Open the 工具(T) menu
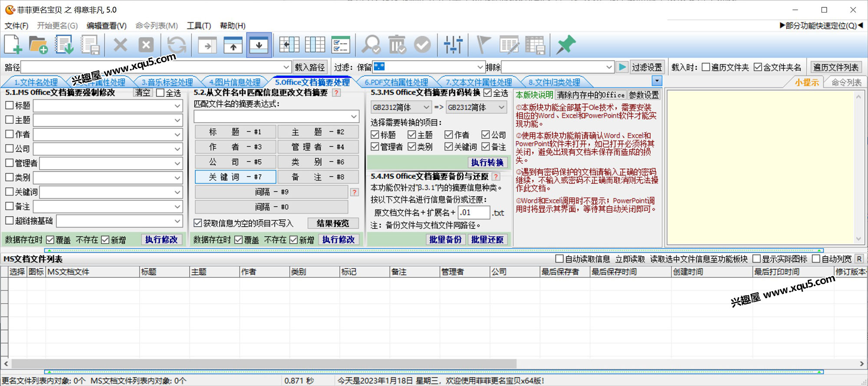Viewport: 868px width, 386px height. tap(199, 26)
